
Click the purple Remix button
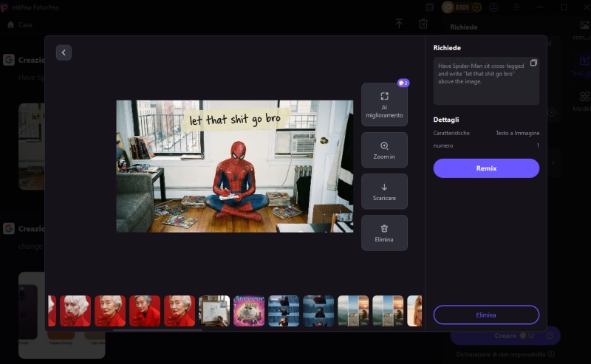(486, 168)
